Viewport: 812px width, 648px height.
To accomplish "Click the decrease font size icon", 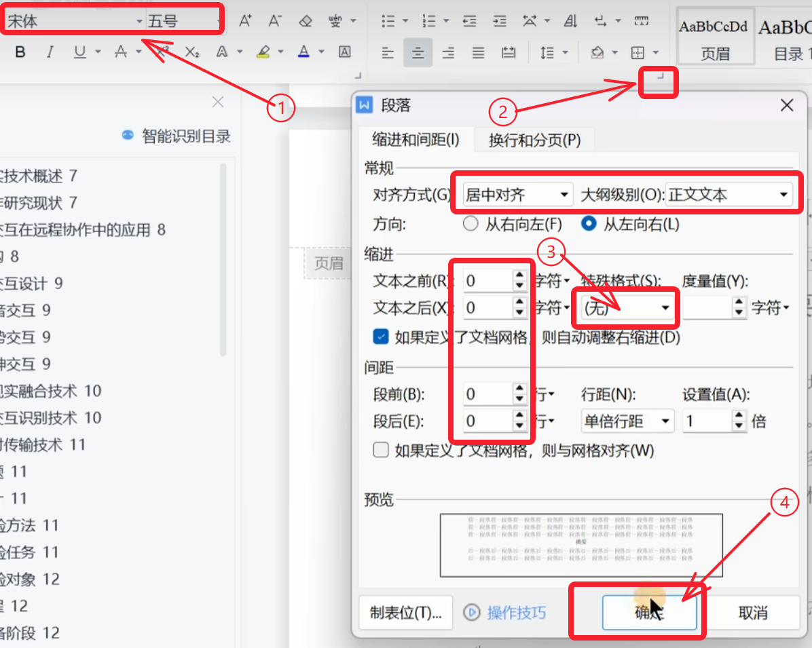I will [275, 21].
